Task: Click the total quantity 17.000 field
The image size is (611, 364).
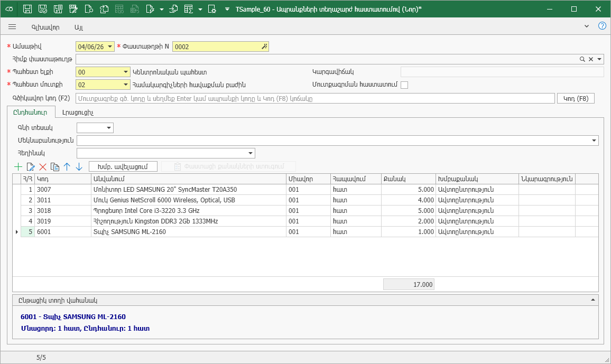Action: pyautogui.click(x=409, y=285)
